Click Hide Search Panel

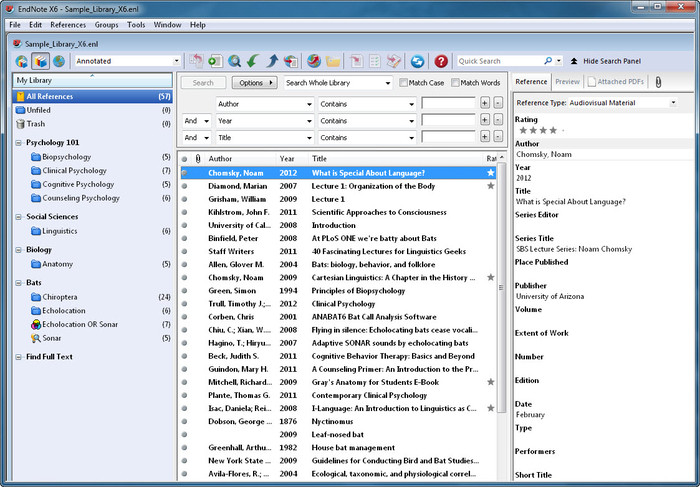pyautogui.click(x=606, y=61)
